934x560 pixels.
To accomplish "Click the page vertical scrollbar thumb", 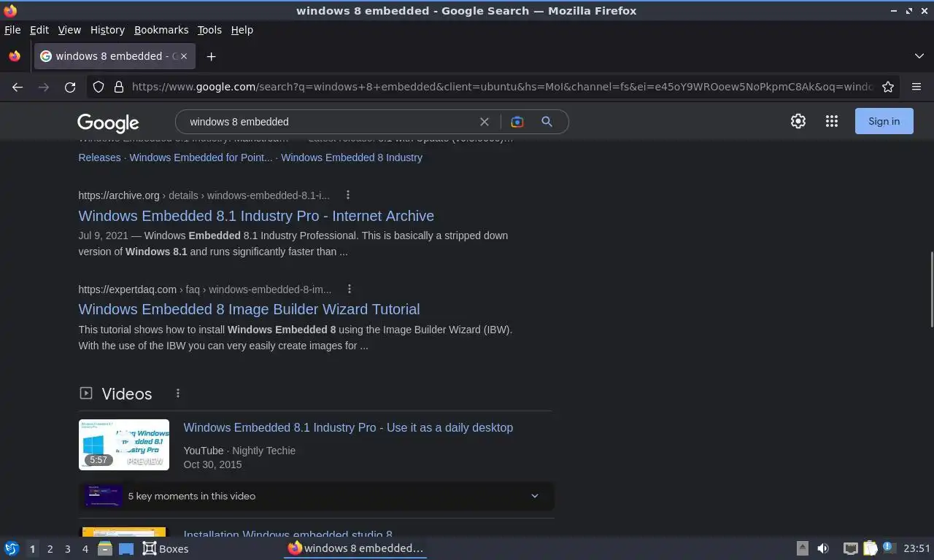I will click(x=930, y=289).
